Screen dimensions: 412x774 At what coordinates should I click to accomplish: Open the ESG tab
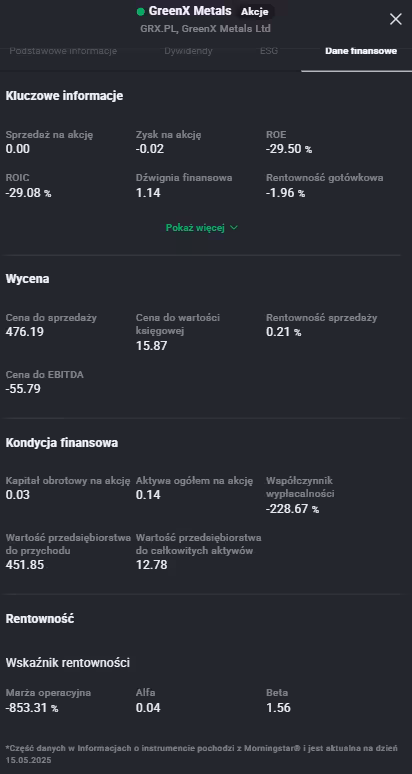coord(269,51)
